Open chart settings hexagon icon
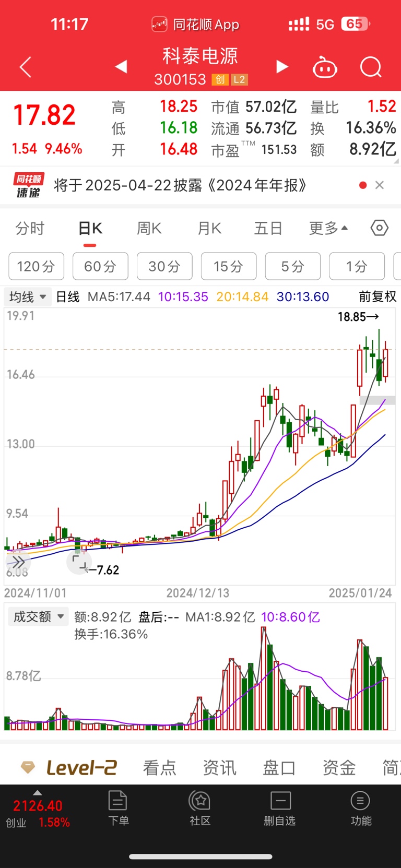The width and height of the screenshot is (401, 868). (x=380, y=228)
